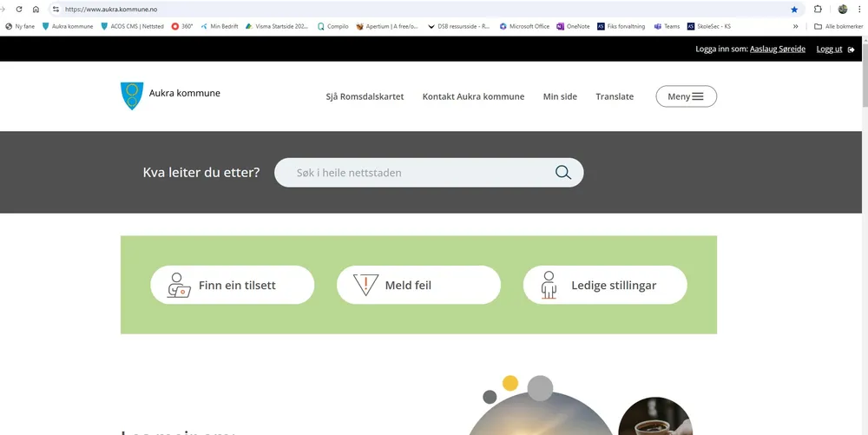Open Chrome's three-dot menu
Screen dimensions: 868x435
(x=859, y=10)
